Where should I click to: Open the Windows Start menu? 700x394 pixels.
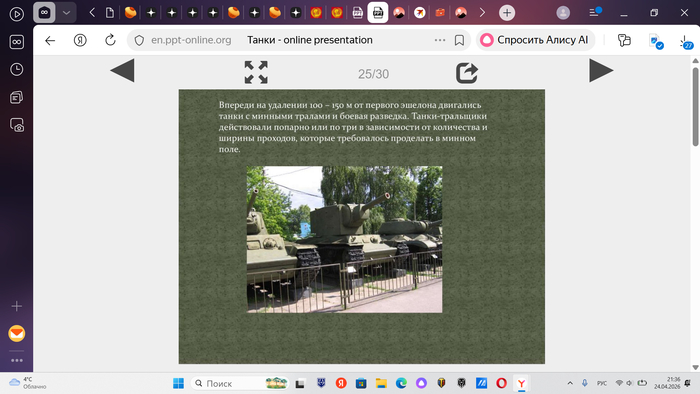[178, 383]
